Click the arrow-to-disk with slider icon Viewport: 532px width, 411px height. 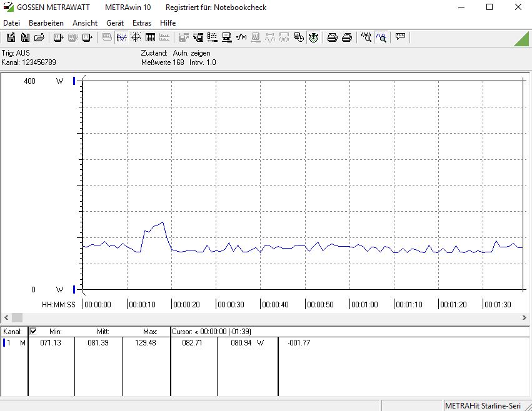point(198,37)
